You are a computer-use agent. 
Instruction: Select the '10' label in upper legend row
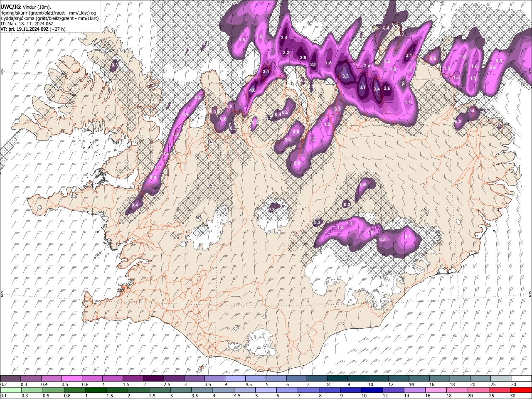click(x=370, y=384)
